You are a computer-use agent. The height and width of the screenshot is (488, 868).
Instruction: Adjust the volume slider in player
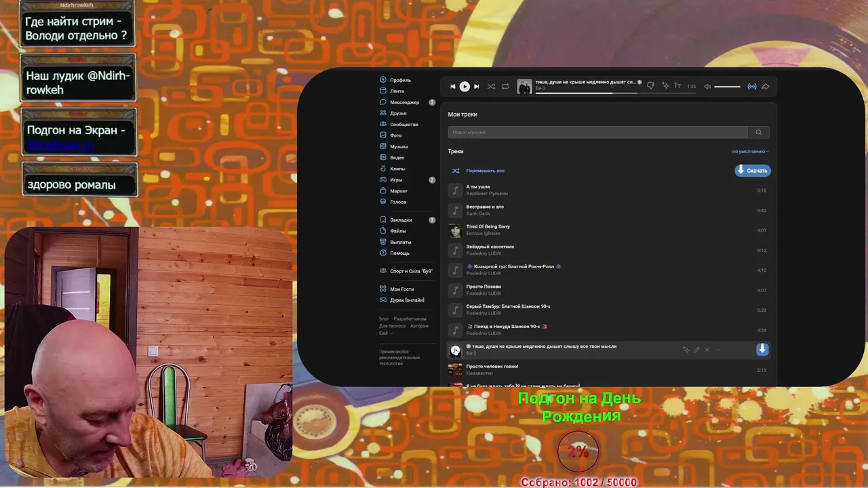coord(727,86)
